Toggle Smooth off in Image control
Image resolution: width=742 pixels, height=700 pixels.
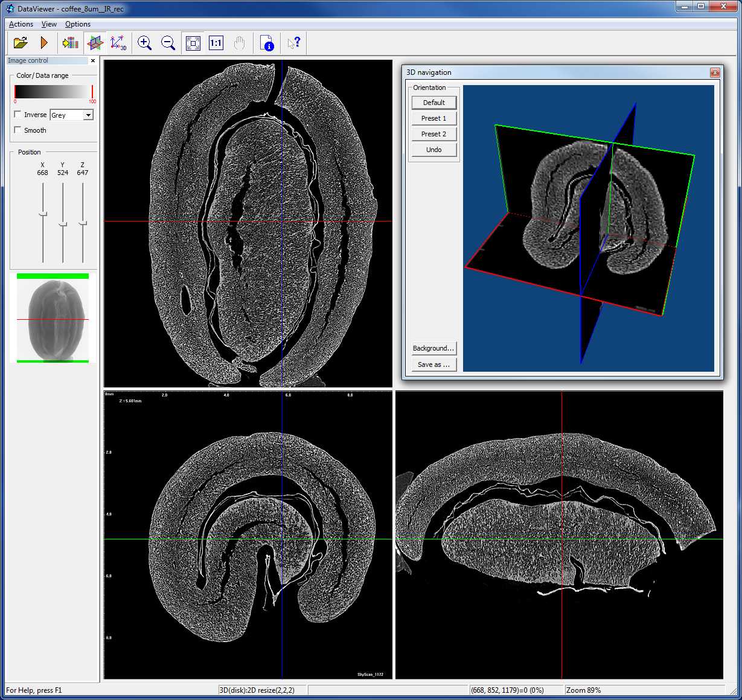(x=19, y=130)
